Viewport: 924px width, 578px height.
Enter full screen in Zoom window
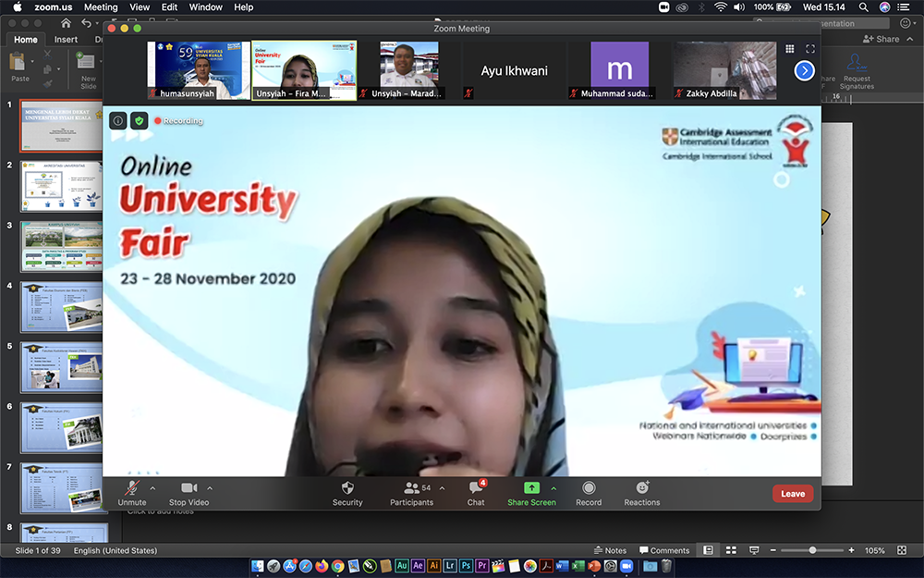(x=810, y=49)
